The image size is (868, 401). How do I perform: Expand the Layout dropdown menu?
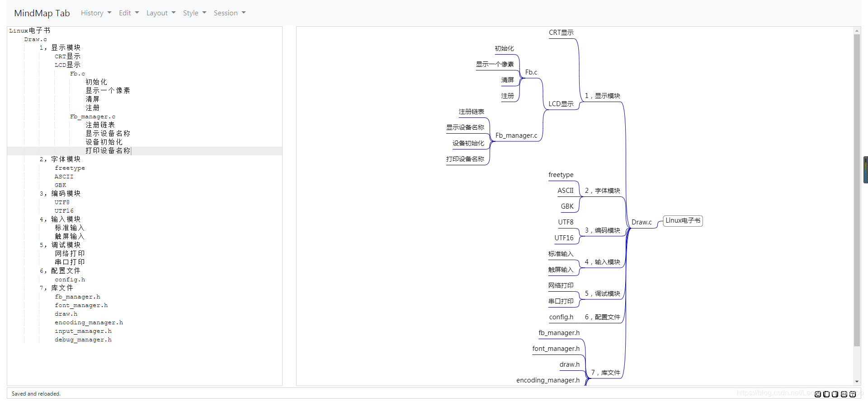[x=160, y=13]
